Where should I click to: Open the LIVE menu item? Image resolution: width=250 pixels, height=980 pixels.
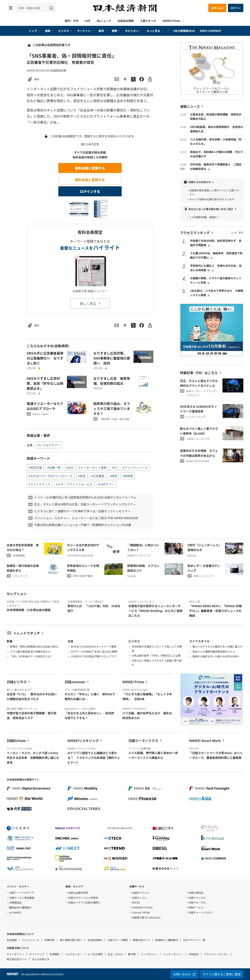point(87,21)
